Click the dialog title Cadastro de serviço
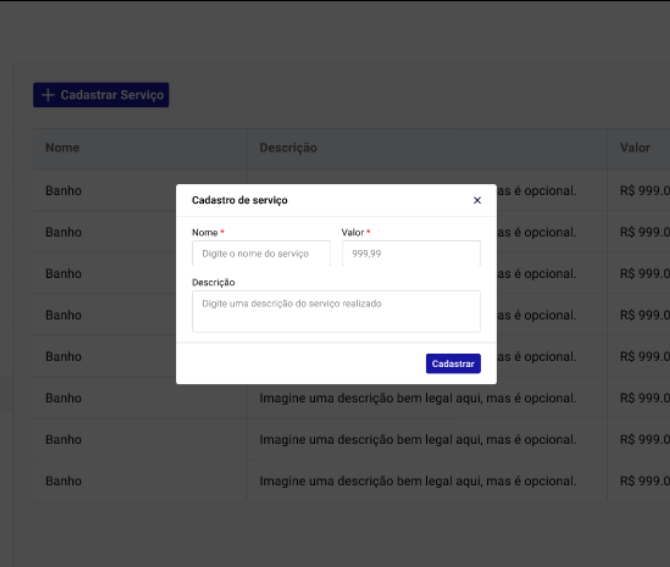 pyautogui.click(x=239, y=200)
